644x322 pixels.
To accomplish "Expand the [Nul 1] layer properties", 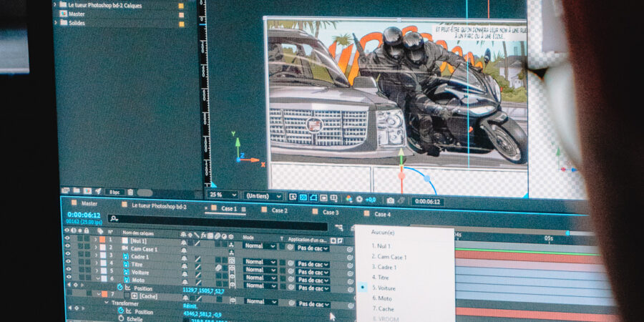I will [x=96, y=240].
